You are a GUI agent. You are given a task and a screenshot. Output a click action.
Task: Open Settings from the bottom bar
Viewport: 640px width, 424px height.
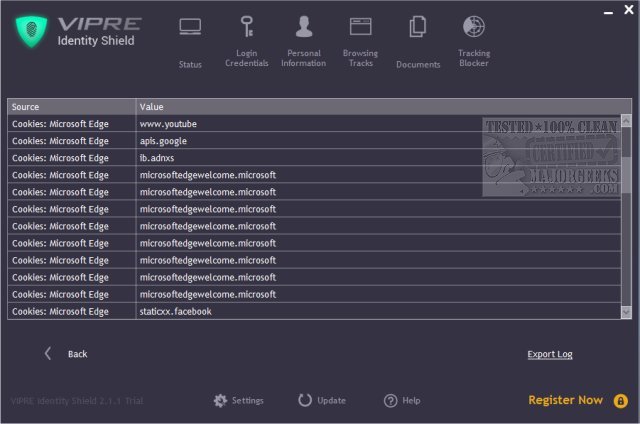pos(248,401)
